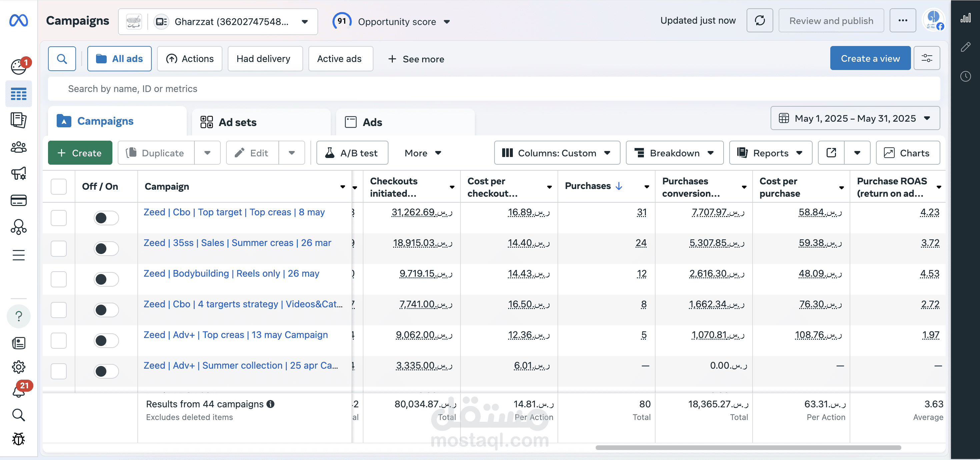Open the Audiences people icon

(x=18, y=147)
